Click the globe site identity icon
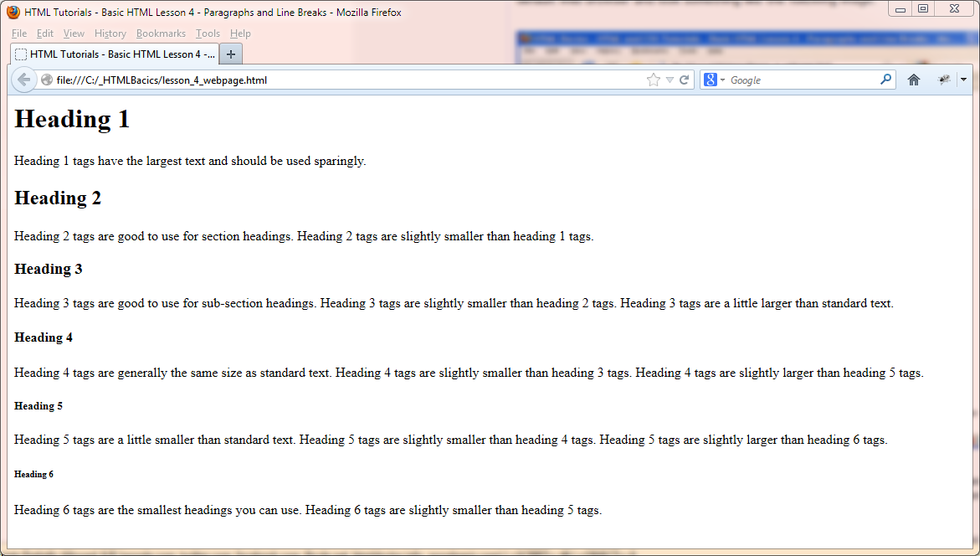Screen dimensions: 980x556 pos(47,80)
